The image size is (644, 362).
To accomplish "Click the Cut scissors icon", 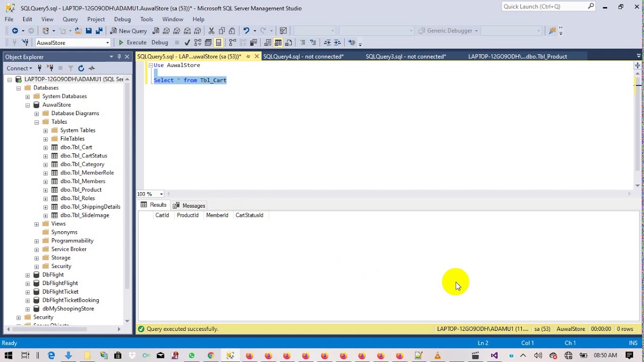I will (211, 31).
